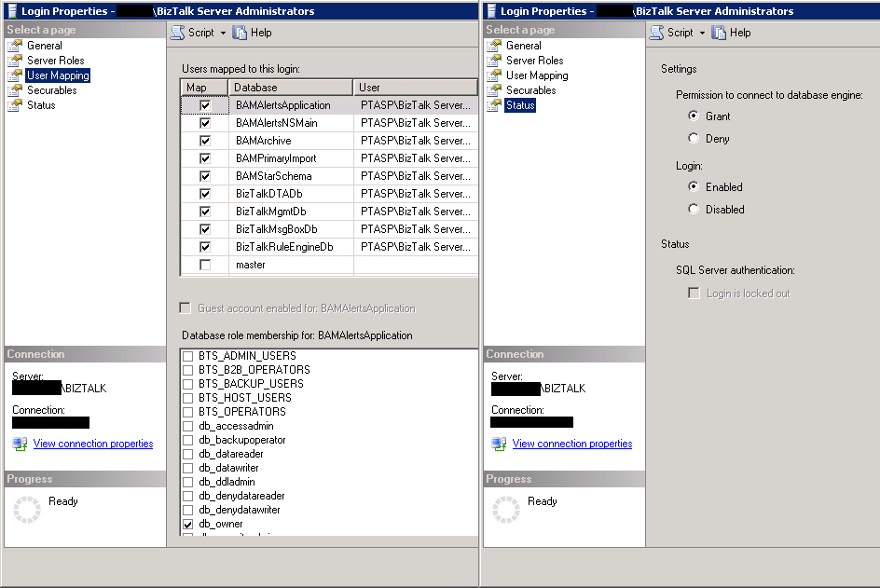Select User Mapping page in right dialog
880x588 pixels.
(x=536, y=75)
